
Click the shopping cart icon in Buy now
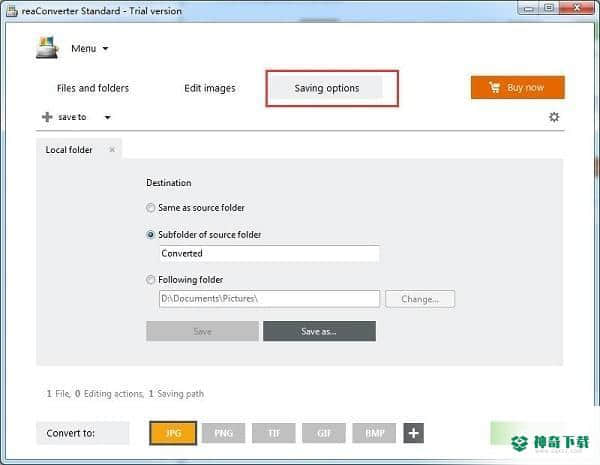(494, 87)
